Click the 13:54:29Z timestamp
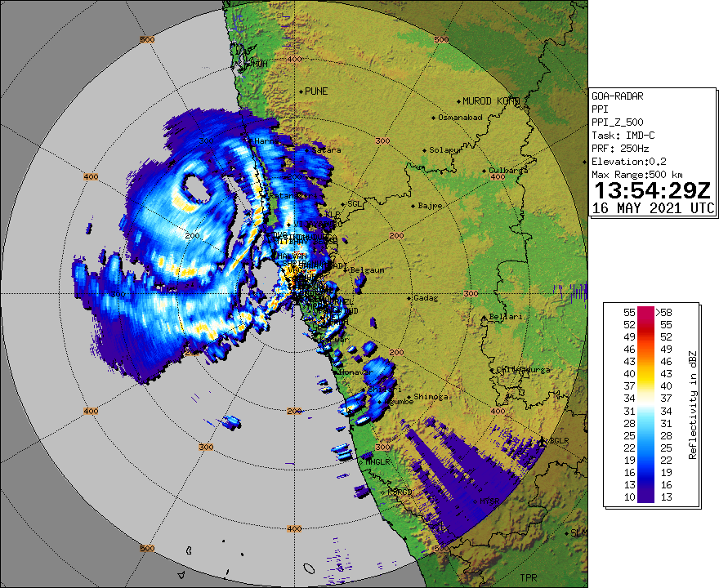Image resolution: width=719 pixels, height=588 pixels. [652, 190]
